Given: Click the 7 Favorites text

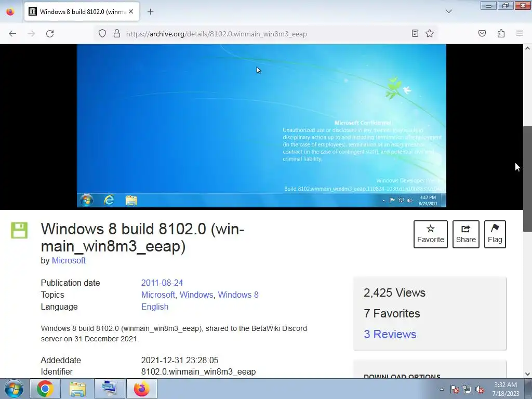Looking at the screenshot, I should pyautogui.click(x=392, y=313).
